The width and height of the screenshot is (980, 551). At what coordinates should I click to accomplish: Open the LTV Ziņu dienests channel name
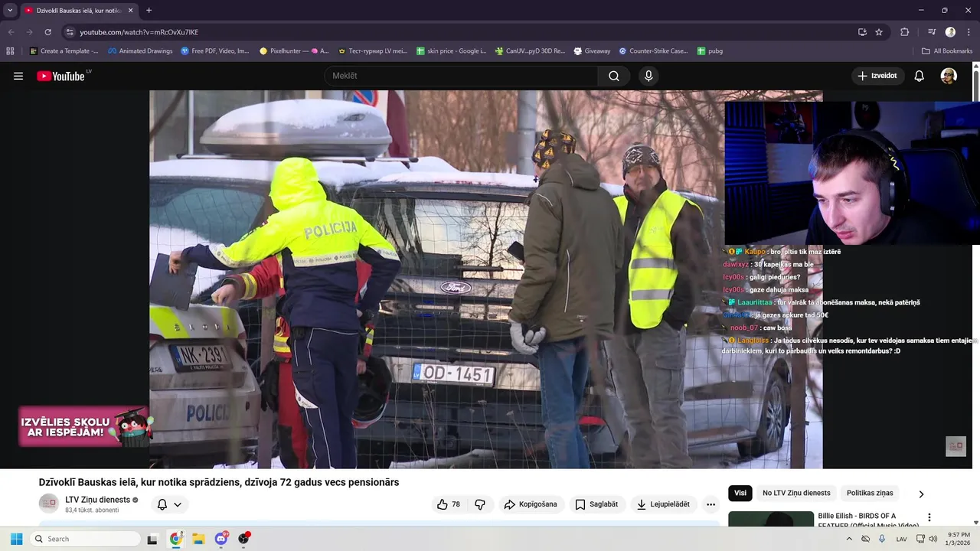tap(97, 500)
